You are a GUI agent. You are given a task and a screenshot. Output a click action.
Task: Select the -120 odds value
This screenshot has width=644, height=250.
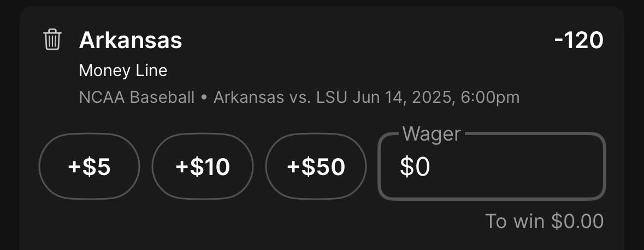coord(578,40)
